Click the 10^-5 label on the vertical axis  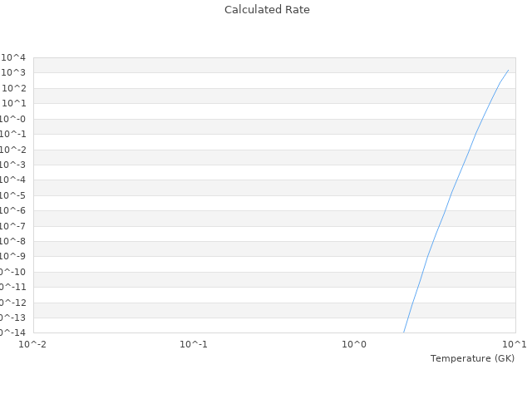click(12, 195)
